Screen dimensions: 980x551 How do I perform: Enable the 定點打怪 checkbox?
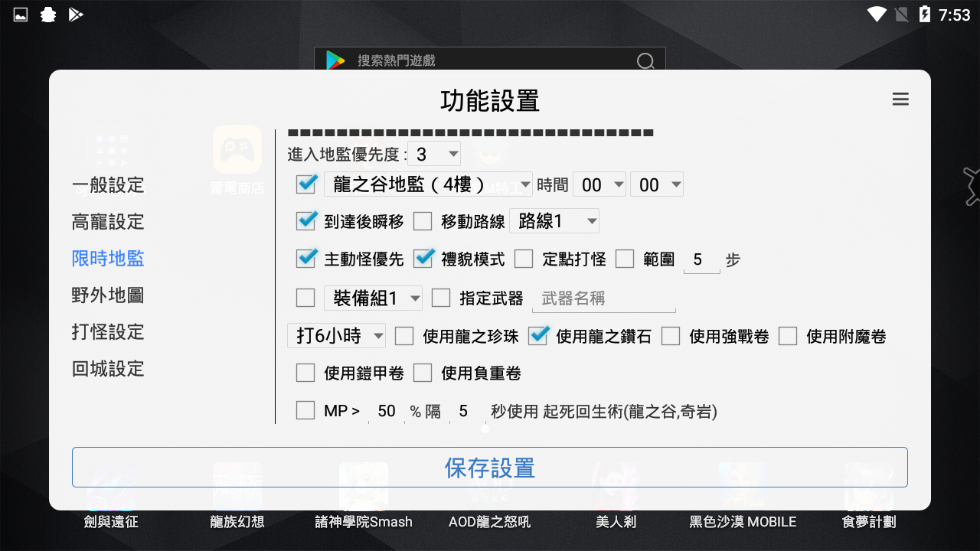(x=524, y=259)
